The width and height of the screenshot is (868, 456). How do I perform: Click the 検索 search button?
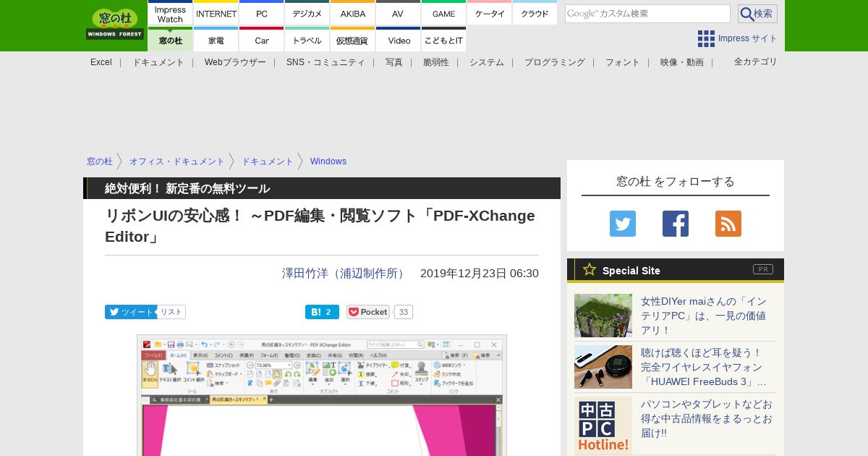click(x=757, y=14)
